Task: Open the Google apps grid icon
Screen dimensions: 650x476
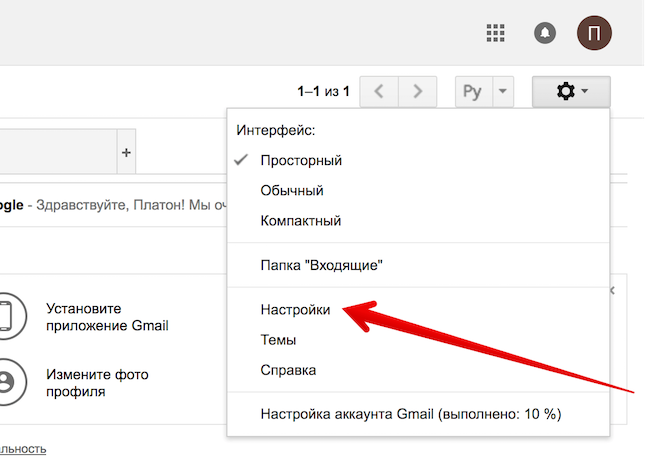Action: coord(495,33)
